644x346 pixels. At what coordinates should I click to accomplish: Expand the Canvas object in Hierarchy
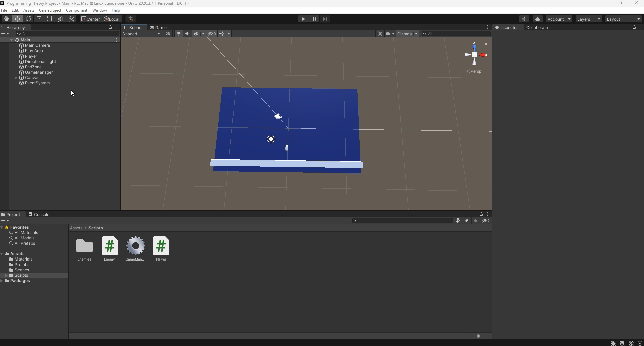[16, 78]
